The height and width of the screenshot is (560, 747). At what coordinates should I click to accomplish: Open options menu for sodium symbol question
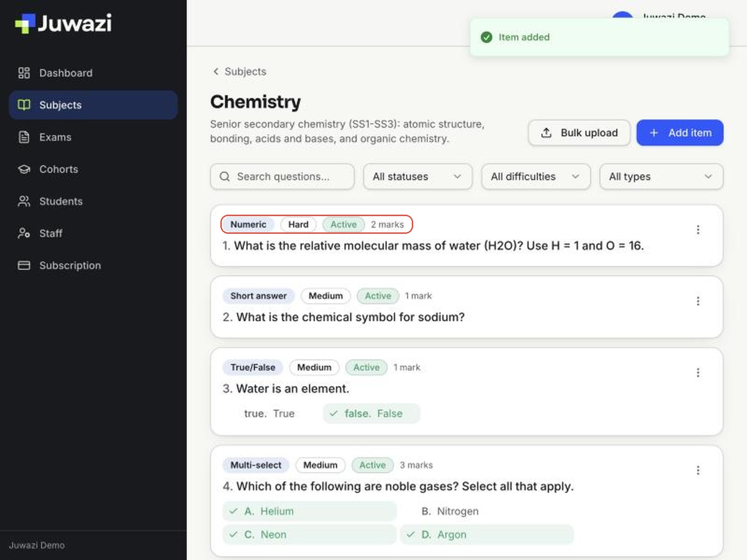tap(698, 301)
